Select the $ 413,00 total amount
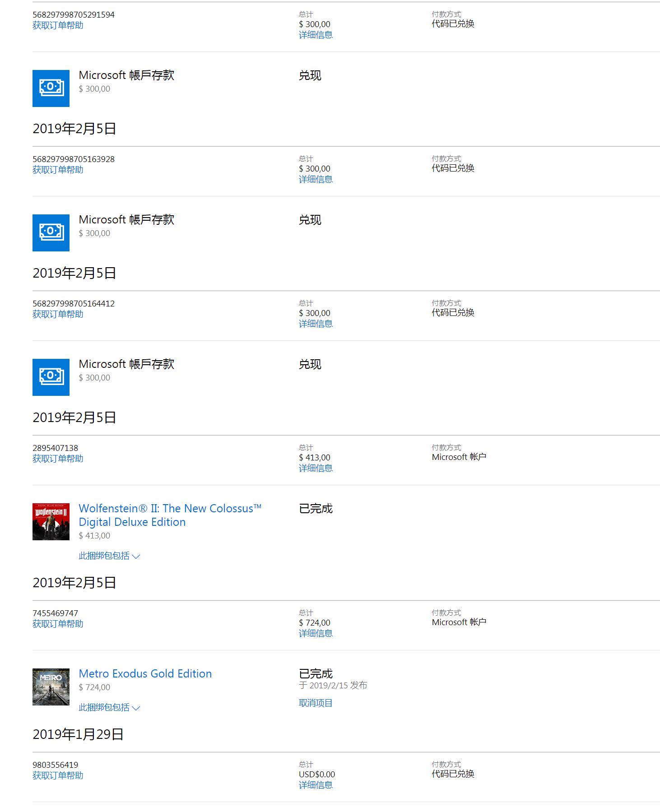The height and width of the screenshot is (812, 660). click(315, 457)
